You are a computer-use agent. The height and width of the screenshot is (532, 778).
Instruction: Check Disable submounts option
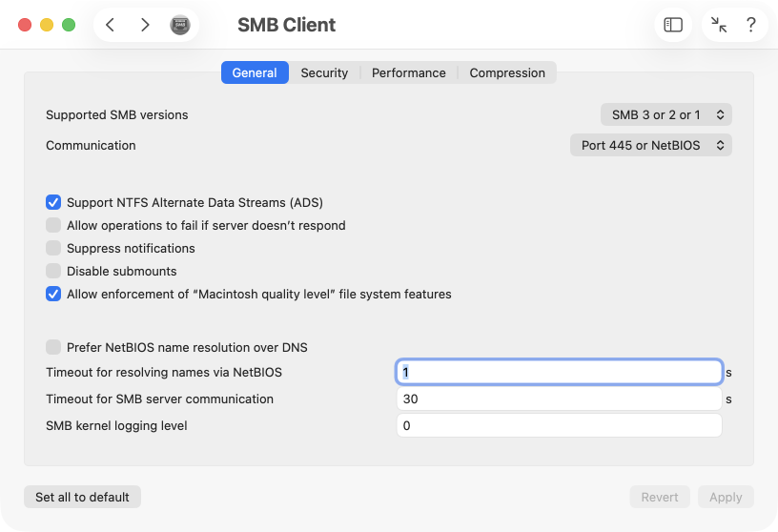[53, 271]
